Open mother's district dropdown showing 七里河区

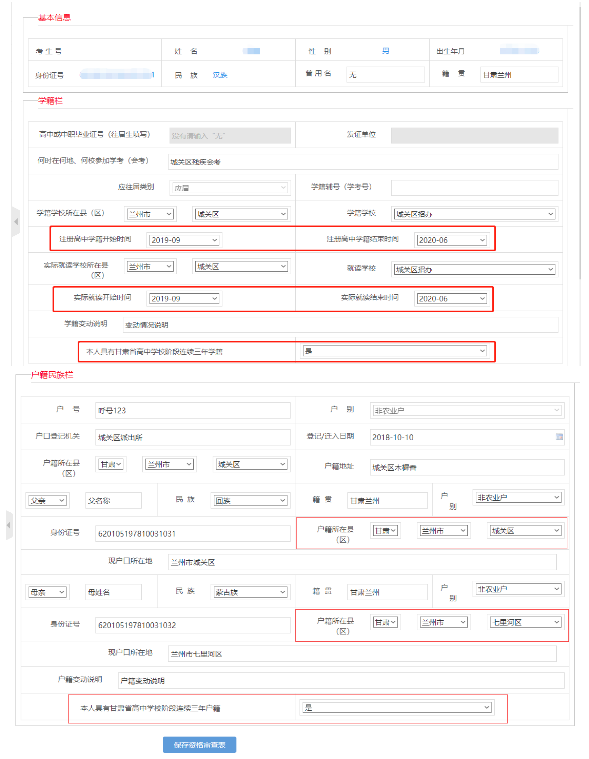(525, 622)
